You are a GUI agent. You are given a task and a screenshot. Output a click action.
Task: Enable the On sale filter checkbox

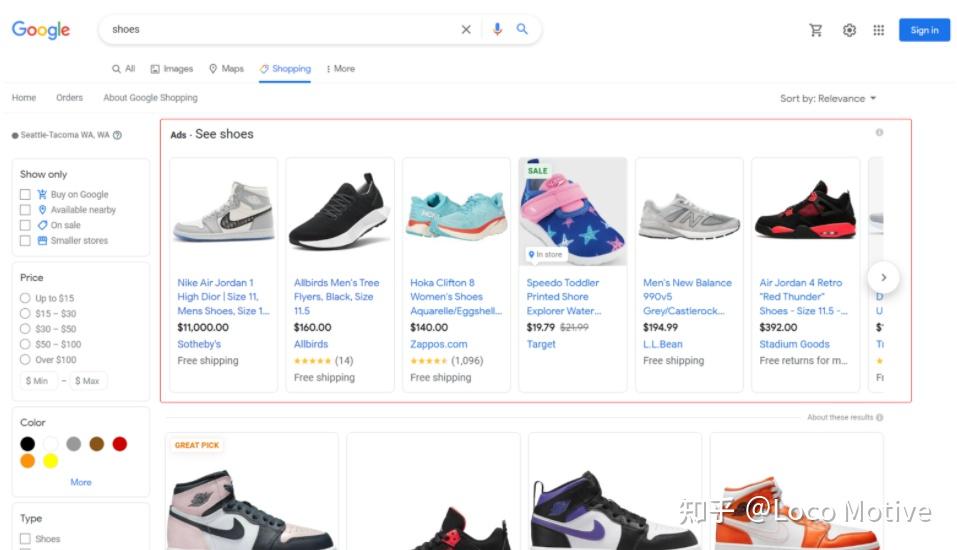pyautogui.click(x=25, y=225)
